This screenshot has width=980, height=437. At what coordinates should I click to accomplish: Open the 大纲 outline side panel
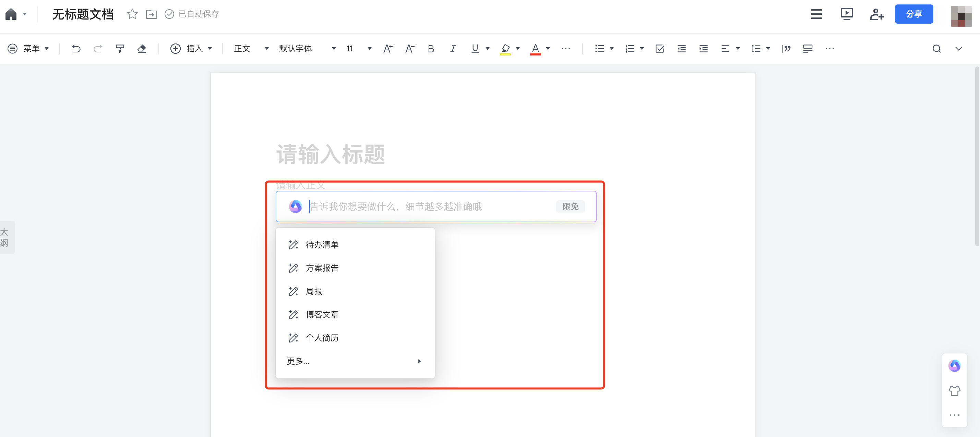pos(5,237)
